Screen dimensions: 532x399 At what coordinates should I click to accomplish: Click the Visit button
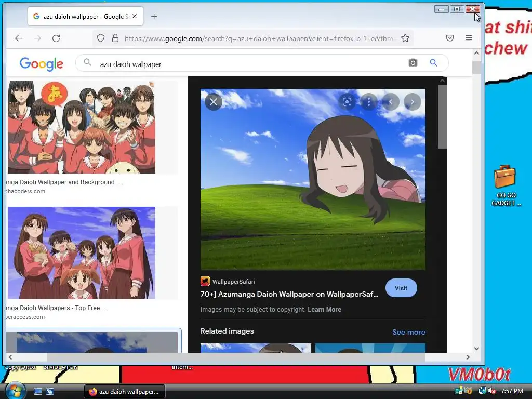click(401, 288)
